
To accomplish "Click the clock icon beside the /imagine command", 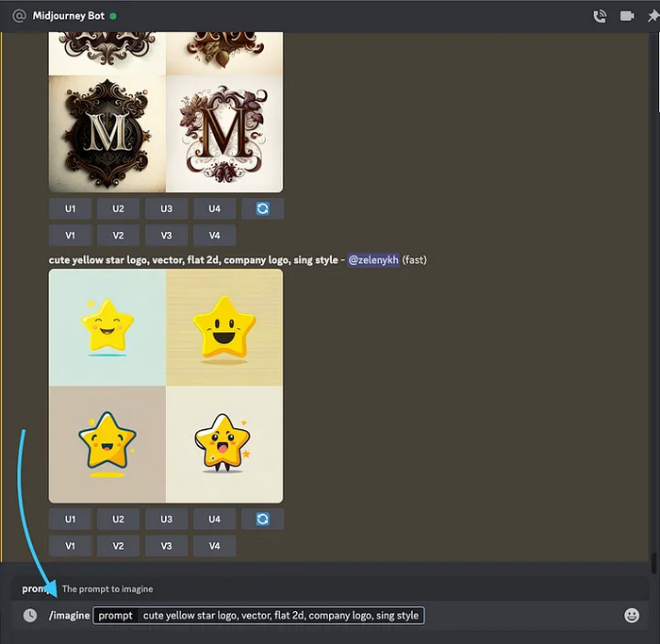I will pyautogui.click(x=30, y=615).
